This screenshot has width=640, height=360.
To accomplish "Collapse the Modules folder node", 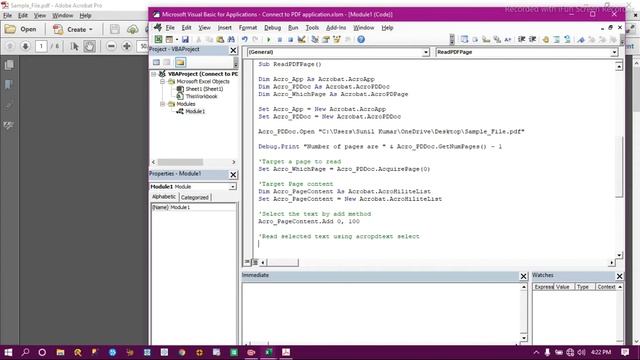I will [x=162, y=104].
